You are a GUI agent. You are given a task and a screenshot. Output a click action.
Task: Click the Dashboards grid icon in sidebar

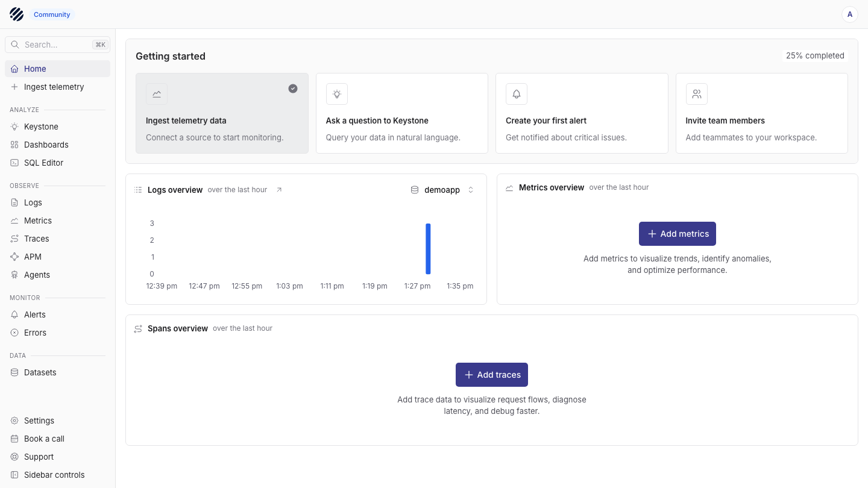[x=14, y=145]
